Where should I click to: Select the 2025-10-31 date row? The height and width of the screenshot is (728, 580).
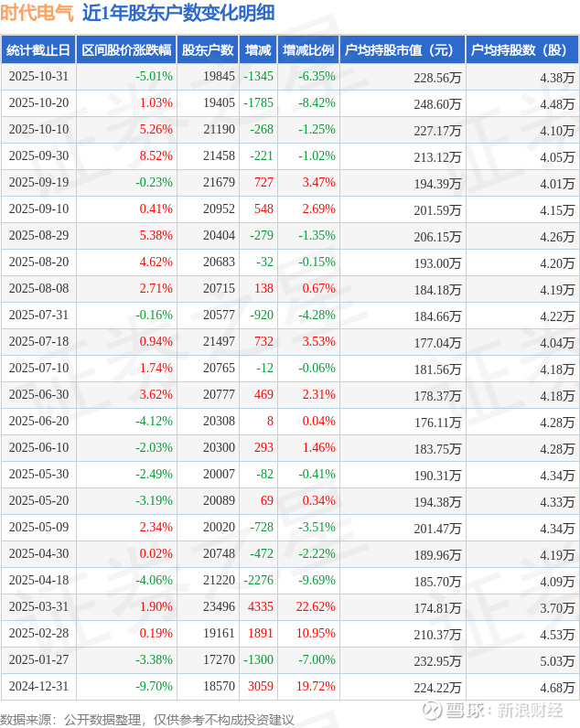38,77
